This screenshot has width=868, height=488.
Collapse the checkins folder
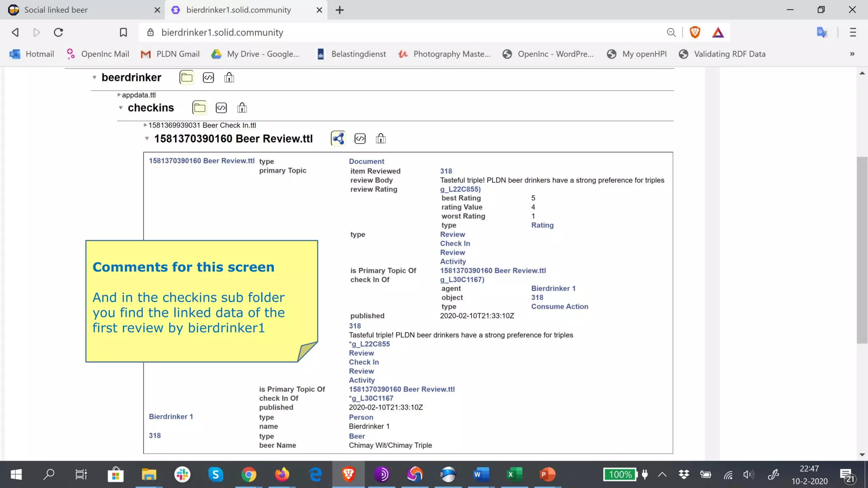click(x=121, y=108)
